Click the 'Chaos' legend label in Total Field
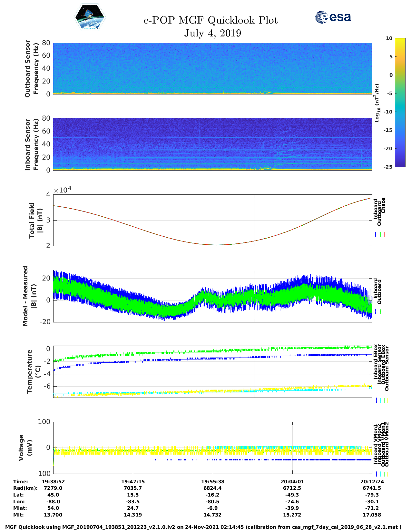 pyautogui.click(x=383, y=205)
